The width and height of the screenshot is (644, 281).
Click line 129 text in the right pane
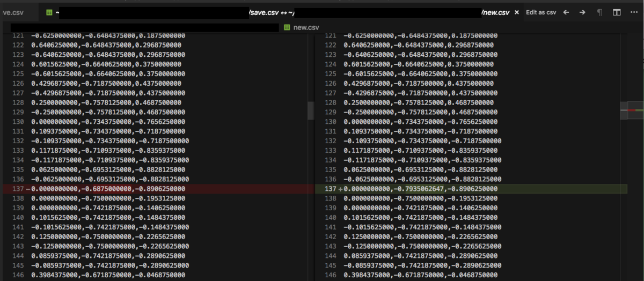pos(420,112)
